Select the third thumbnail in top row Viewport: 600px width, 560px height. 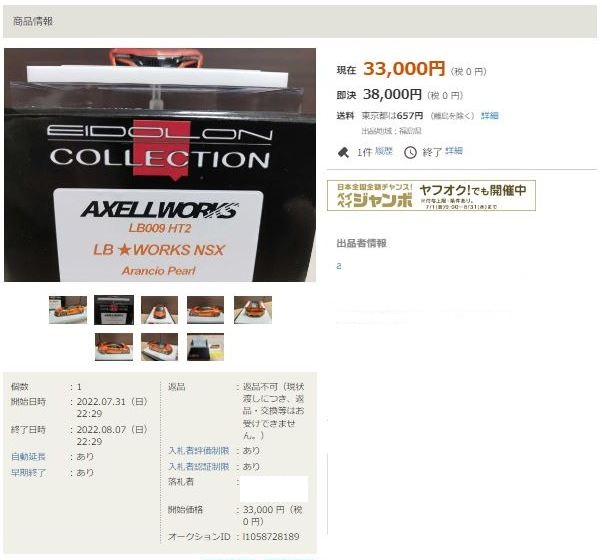[x=160, y=310]
